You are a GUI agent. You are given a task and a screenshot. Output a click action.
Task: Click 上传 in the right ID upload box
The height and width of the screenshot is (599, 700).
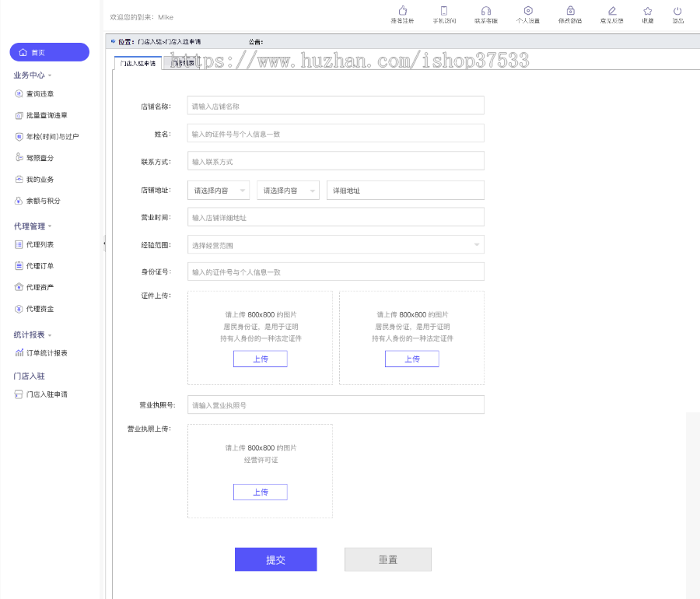click(412, 359)
